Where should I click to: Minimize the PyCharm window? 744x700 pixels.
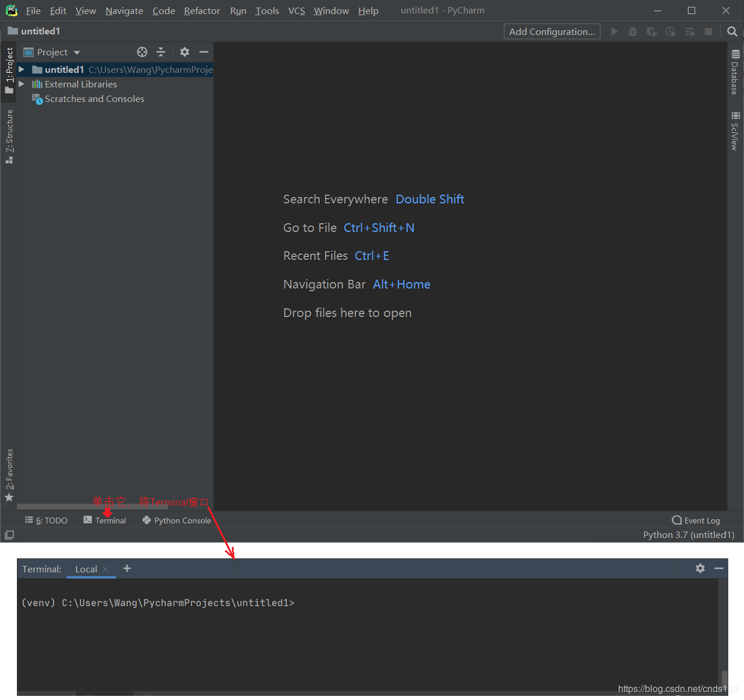pos(658,10)
